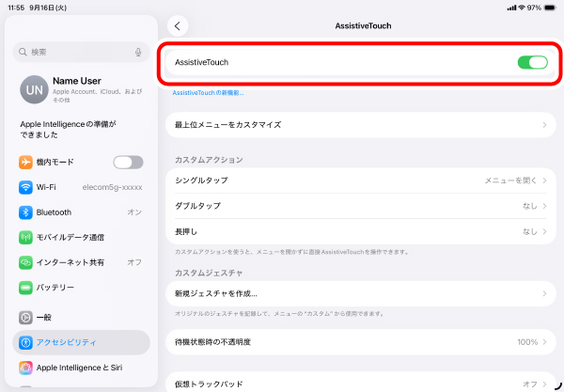564x392 pixels.
Task: Open the AssistiveTouchの新機能 link
Action: (x=209, y=93)
